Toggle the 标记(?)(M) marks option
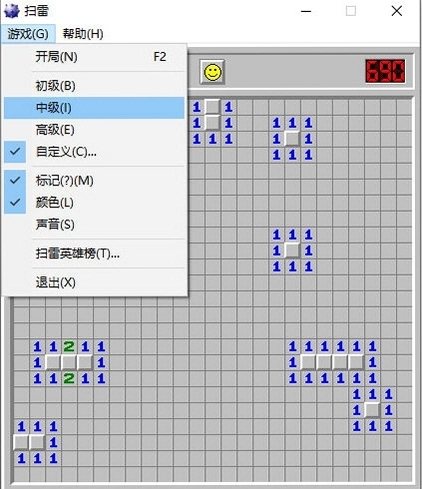 (x=94, y=181)
